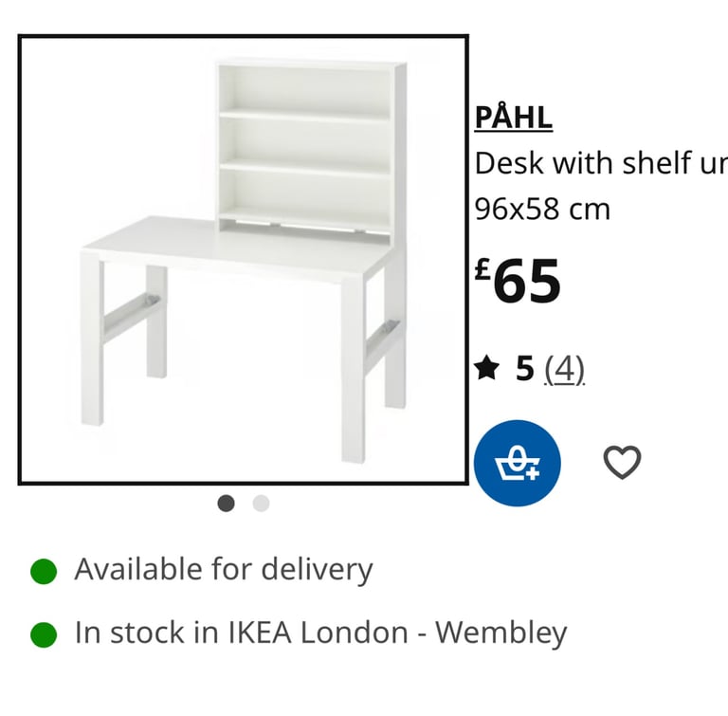Click the £65 price label
728x716 pixels.
point(518,281)
